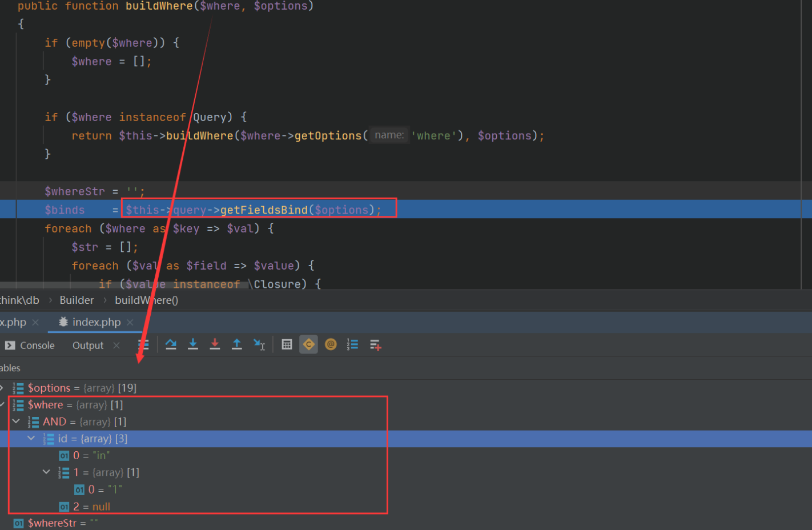Click the Show Execution Point icon
The width and height of the screenshot is (812, 530).
click(x=144, y=344)
